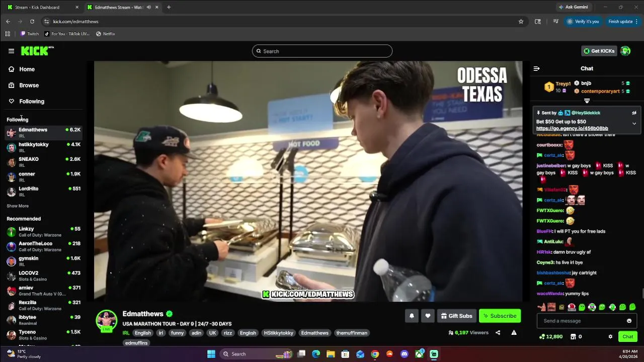
Task: Bookmark this page with star icon
Action: [521, 22]
